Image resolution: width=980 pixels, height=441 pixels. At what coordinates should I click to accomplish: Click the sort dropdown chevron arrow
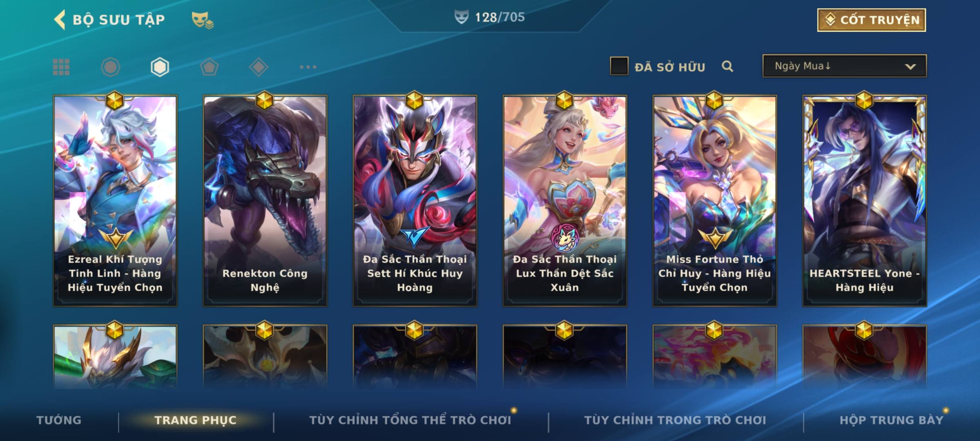[x=910, y=67]
